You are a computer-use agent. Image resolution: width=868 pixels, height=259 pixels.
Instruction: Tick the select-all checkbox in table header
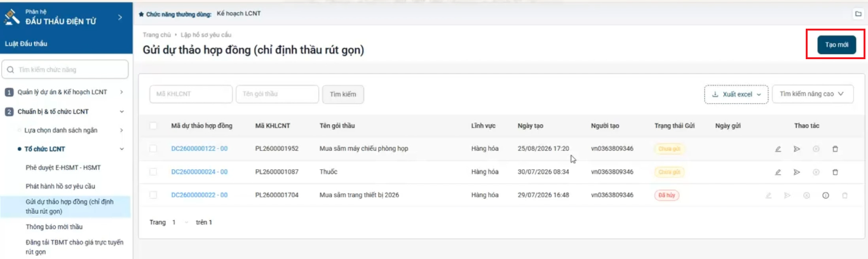coord(153,126)
